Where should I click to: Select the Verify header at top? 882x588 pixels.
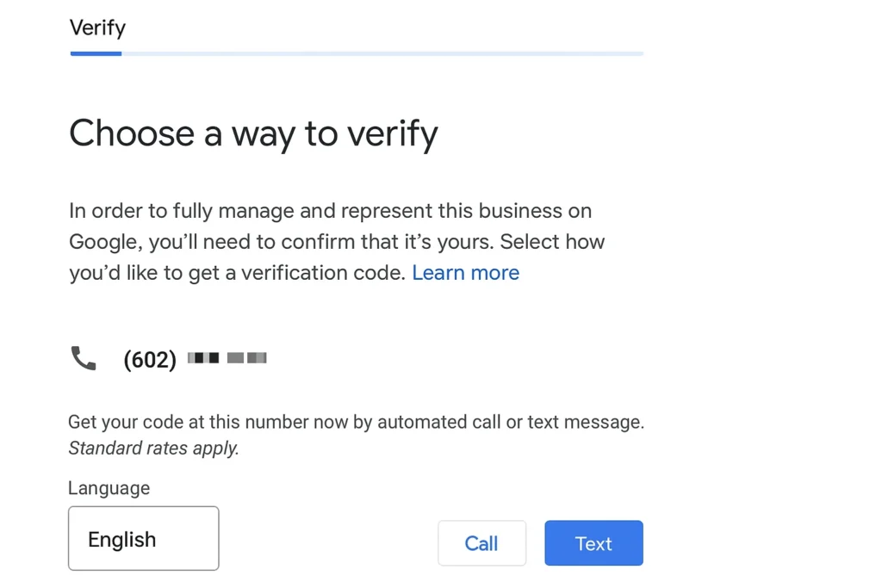(96, 28)
